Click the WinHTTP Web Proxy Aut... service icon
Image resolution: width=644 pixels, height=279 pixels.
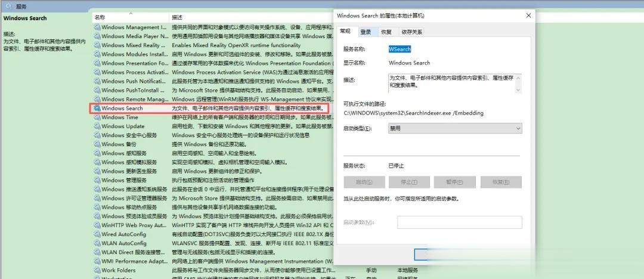point(97,225)
